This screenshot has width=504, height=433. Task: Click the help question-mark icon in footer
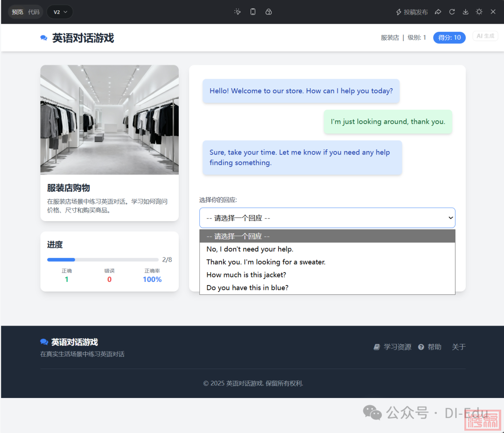tap(421, 347)
